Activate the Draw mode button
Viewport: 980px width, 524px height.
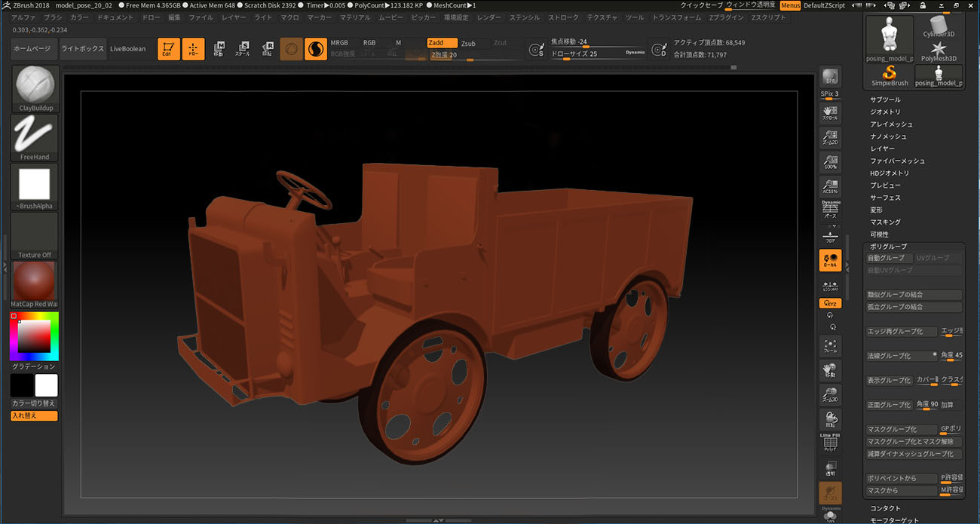point(193,49)
